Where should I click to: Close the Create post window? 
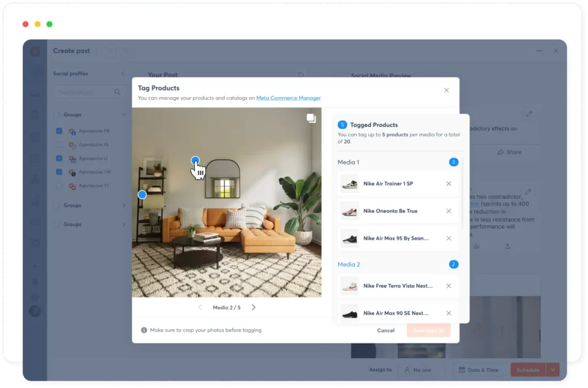[x=556, y=51]
